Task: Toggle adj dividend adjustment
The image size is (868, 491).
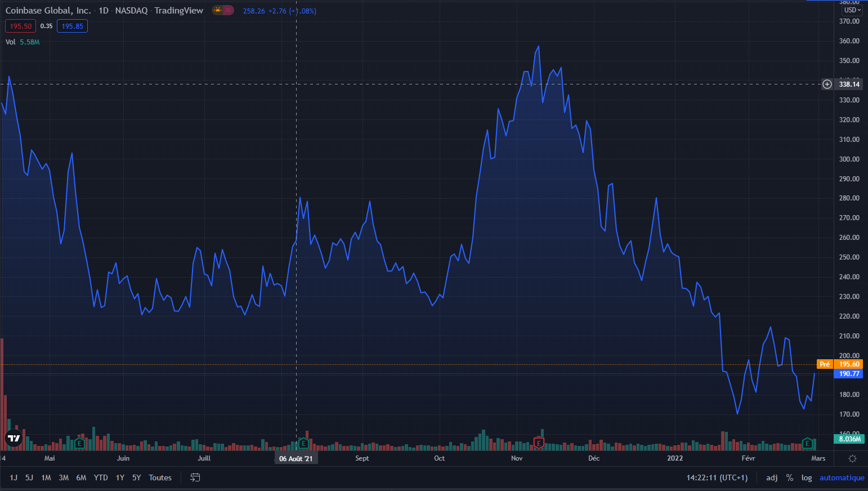Action: pyautogui.click(x=772, y=477)
